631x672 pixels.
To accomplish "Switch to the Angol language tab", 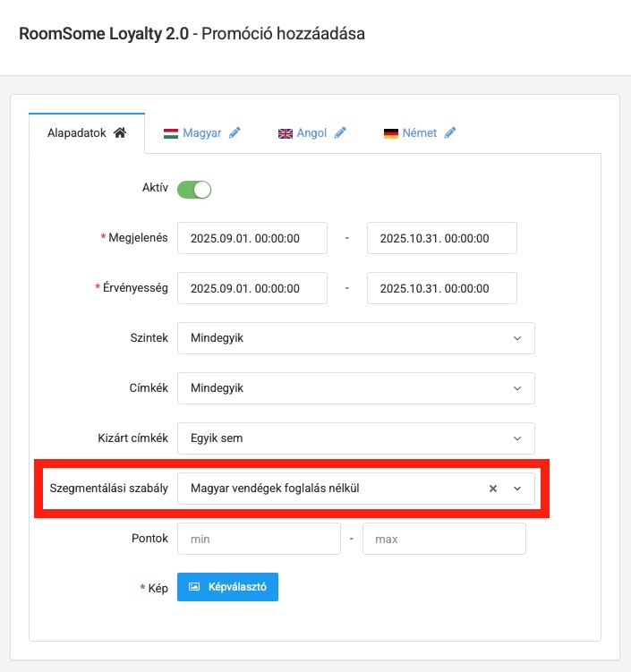I will coord(311,133).
